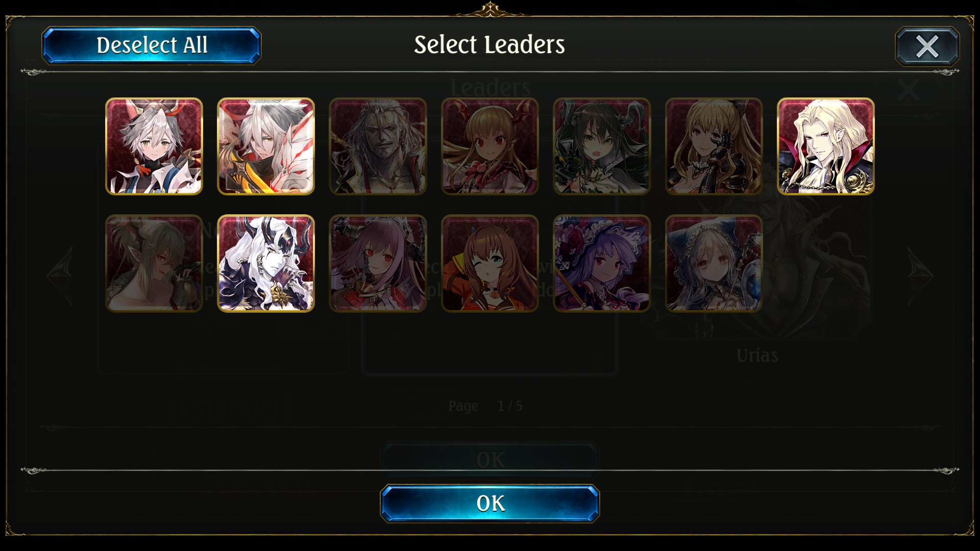Viewport: 980px width, 551px height.
Task: Select the blonde girl with black glove leader
Action: coord(714,146)
